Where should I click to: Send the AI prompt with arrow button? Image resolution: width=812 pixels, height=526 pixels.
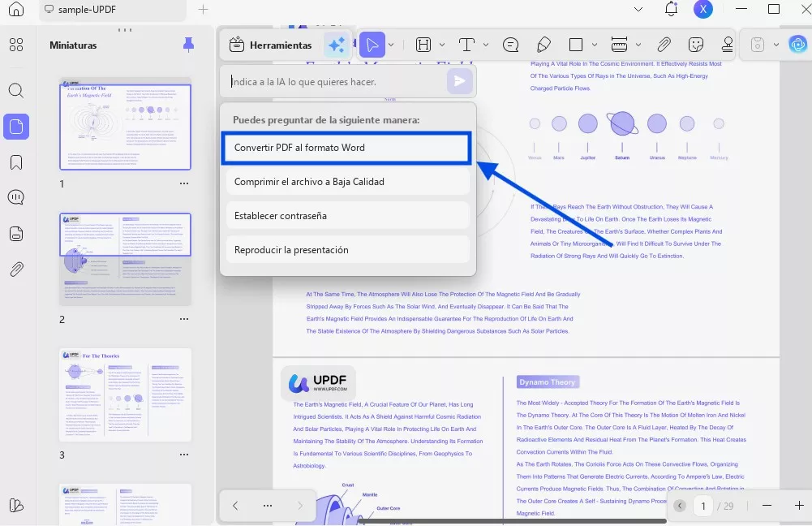(x=459, y=81)
